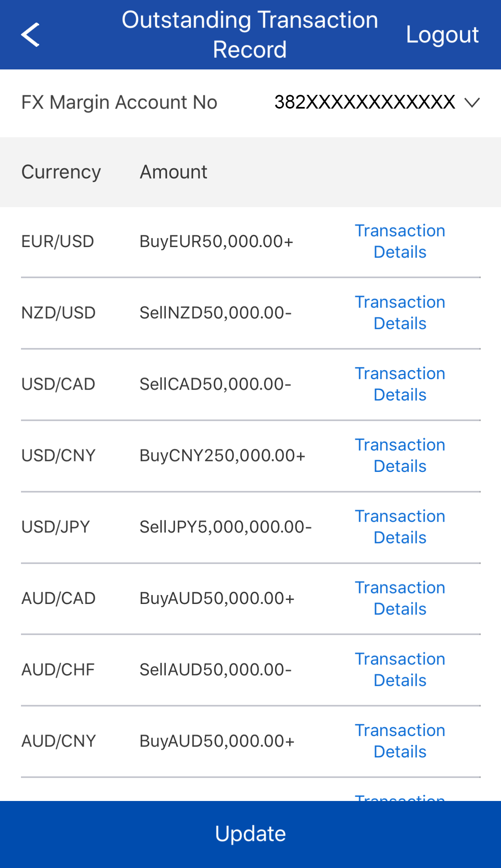Click the Currency column header
The image size is (501, 868).
[x=61, y=172]
